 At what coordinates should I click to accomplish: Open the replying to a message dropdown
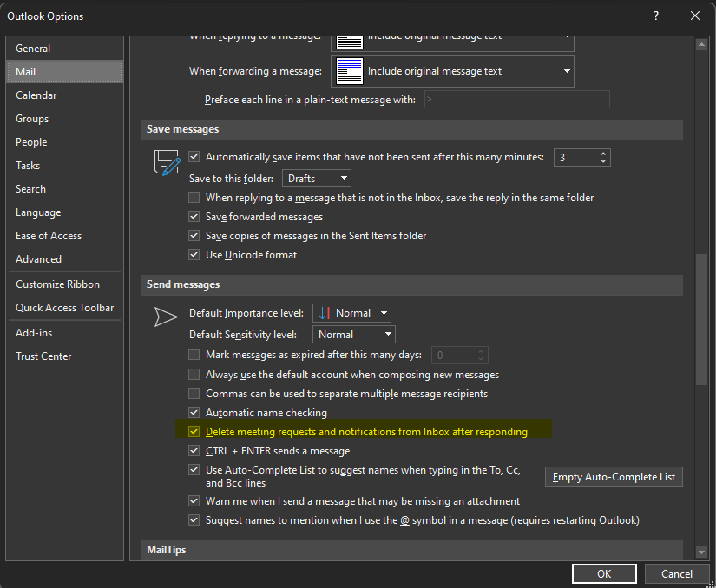tap(452, 42)
